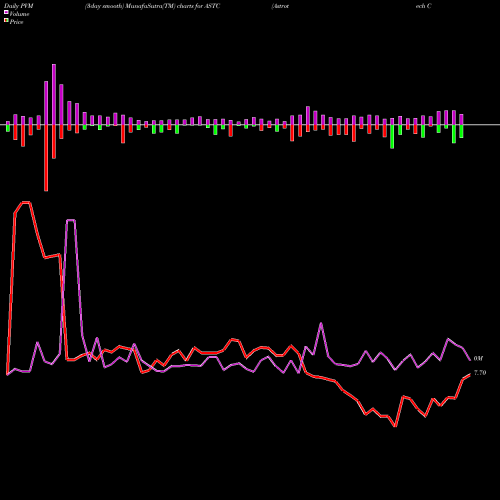Click the peak of the magenta volume line

coord(71,220)
